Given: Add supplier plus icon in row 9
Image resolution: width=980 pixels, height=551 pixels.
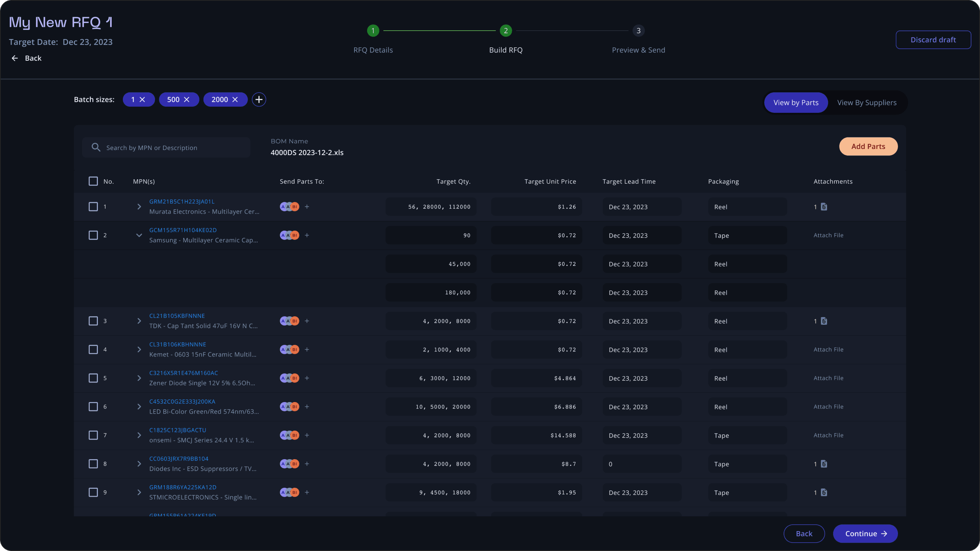Looking at the screenshot, I should point(307,492).
